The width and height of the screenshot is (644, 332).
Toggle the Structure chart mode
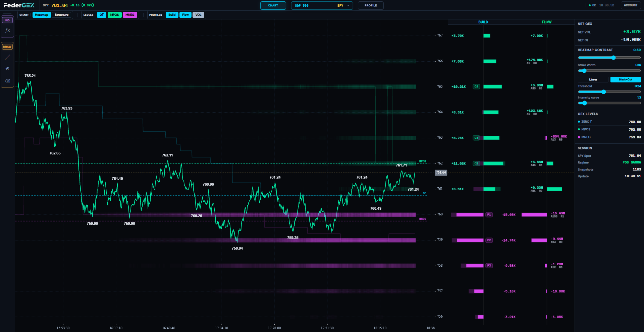tap(61, 15)
